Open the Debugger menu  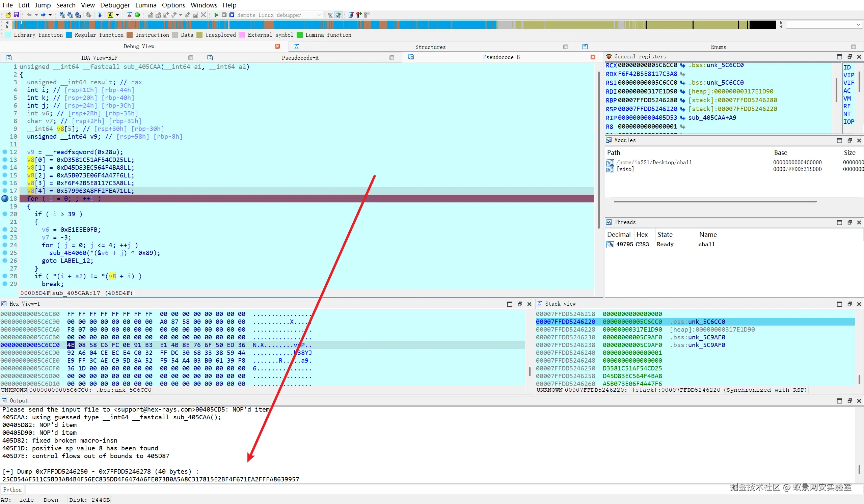[x=115, y=5]
